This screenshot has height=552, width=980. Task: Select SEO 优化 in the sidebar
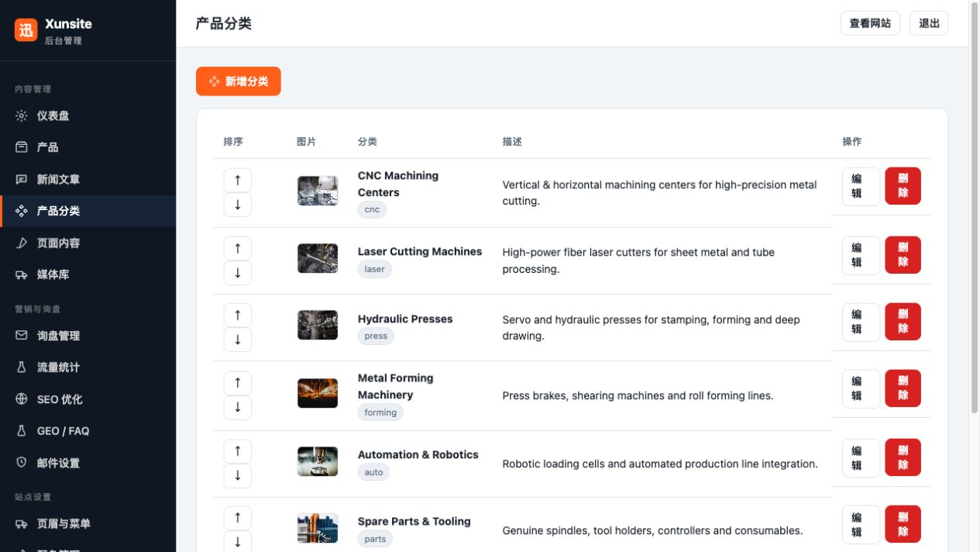[x=88, y=399]
